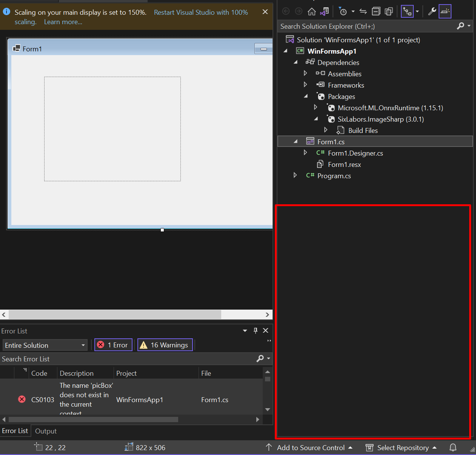Screen dimensions: 476x455
Task: Select the Collapse All icon
Action: click(376, 11)
